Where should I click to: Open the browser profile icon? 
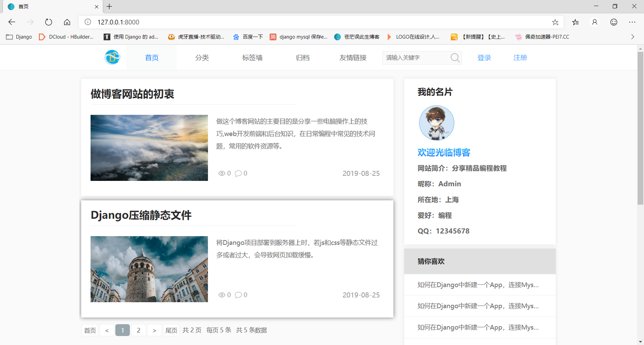595,22
